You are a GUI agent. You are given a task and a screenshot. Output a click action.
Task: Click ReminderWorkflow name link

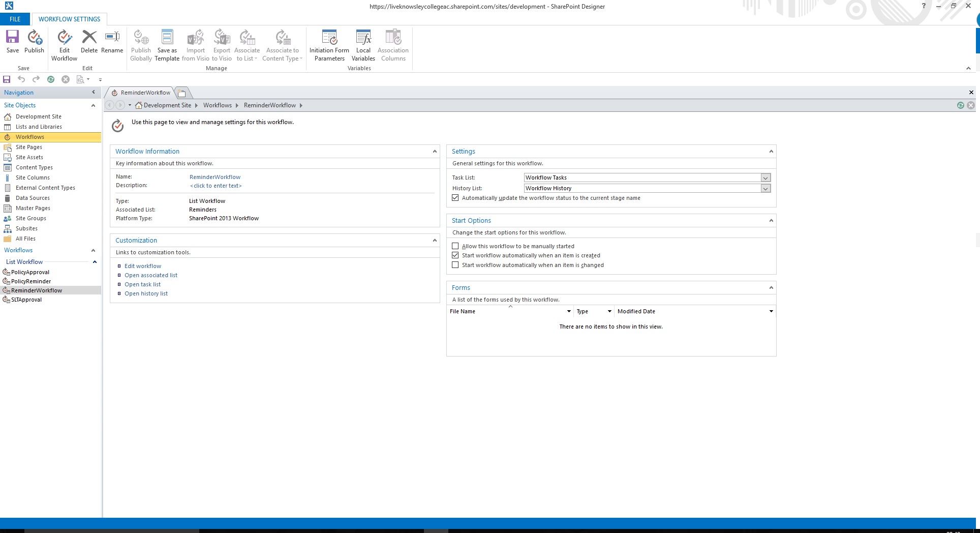[x=215, y=177]
